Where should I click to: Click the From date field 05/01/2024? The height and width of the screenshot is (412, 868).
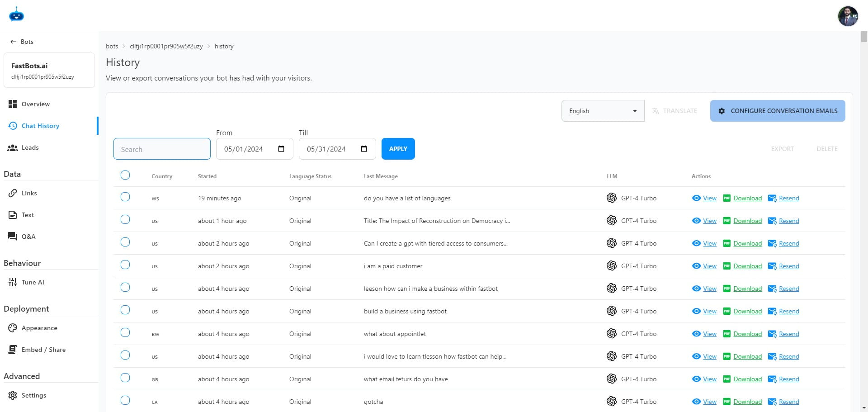pyautogui.click(x=255, y=149)
